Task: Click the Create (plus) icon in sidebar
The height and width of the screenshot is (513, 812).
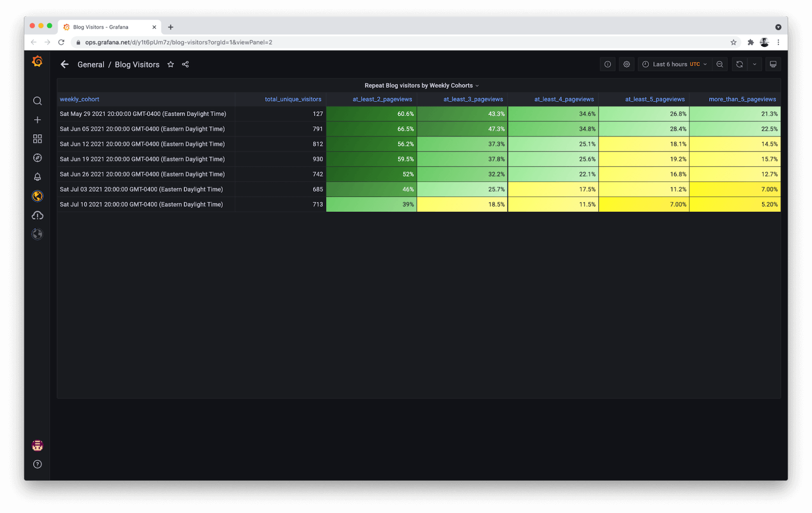Action: click(x=37, y=120)
